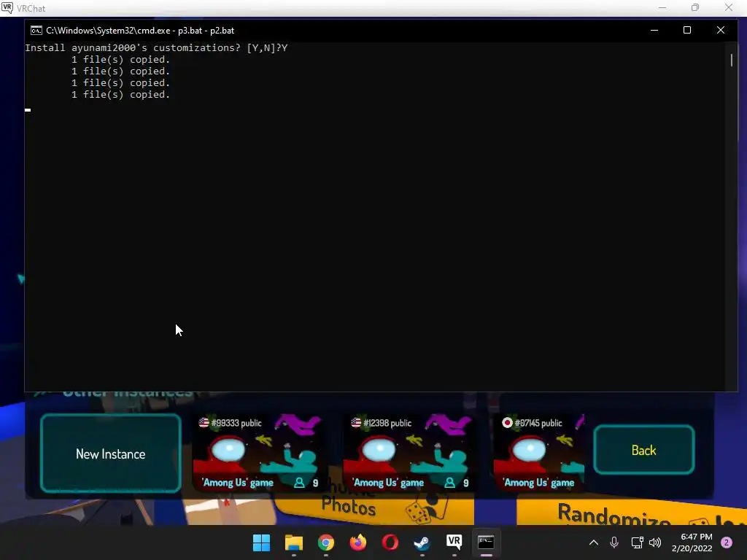Click the Photos sign in VRChat world
Viewport: 747px width, 560px height.
(x=348, y=505)
